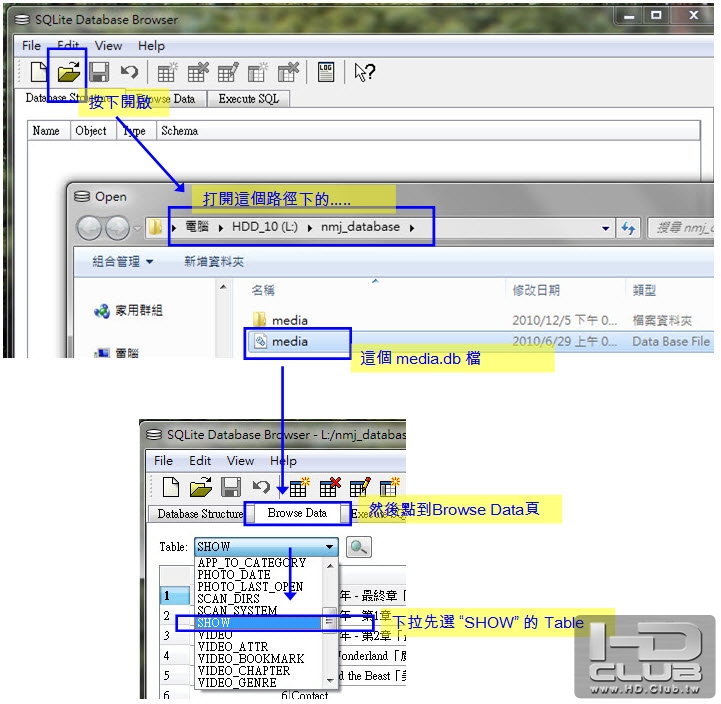This screenshot has height=704, width=721.
Task: Click the dropdown list scrollbar down arrow
Action: point(330,680)
